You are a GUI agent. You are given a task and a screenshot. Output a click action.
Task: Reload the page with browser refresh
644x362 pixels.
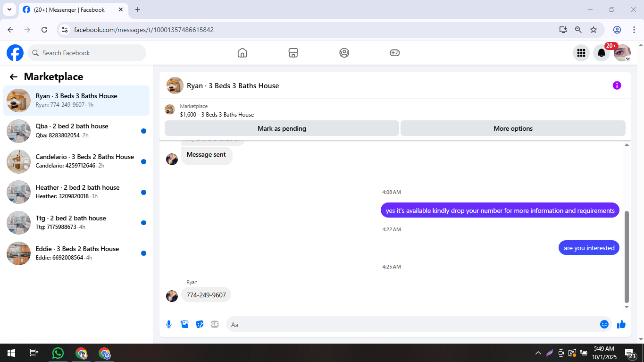(x=44, y=30)
